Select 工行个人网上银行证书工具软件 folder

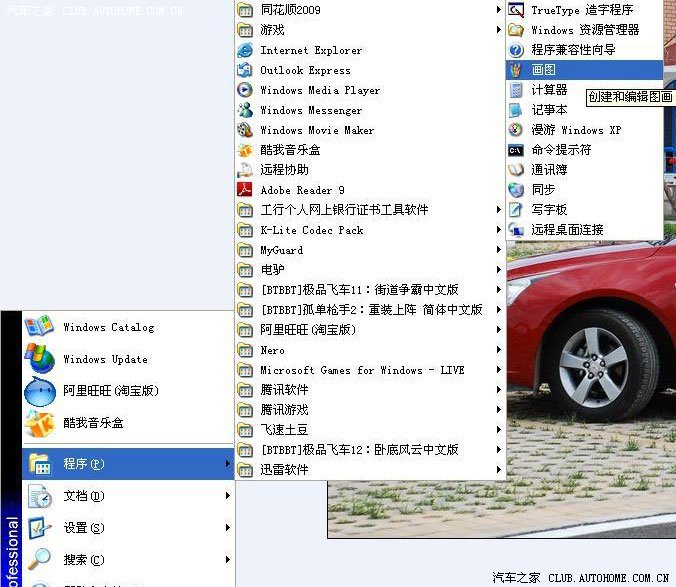pos(370,210)
